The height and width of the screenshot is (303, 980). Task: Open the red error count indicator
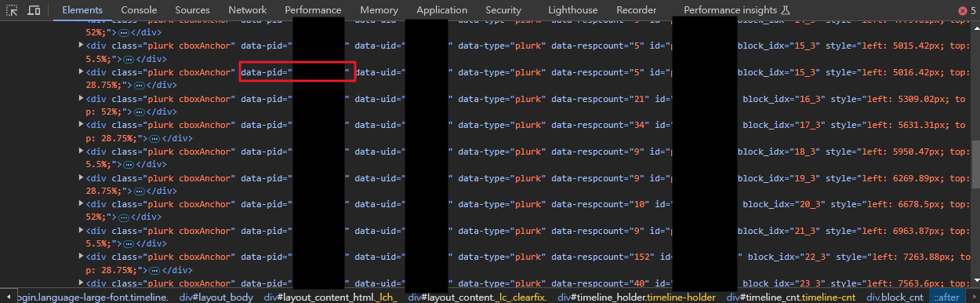coord(967,10)
